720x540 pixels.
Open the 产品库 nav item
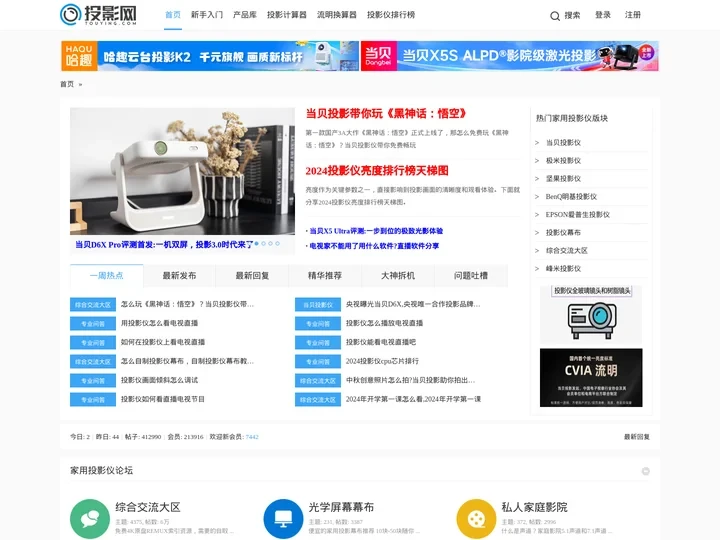point(245,15)
